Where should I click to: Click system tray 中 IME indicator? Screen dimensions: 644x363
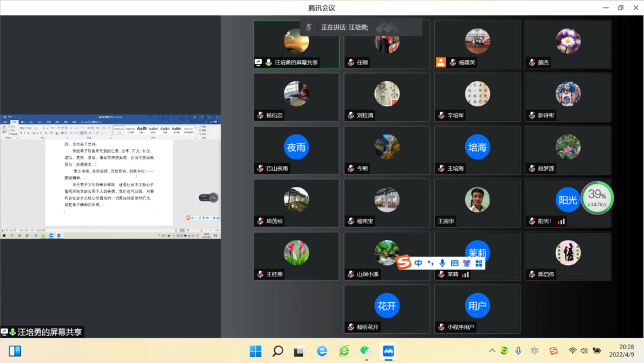[534, 350]
